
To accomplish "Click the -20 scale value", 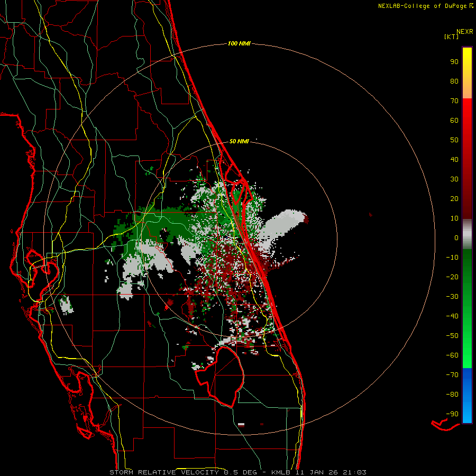I will pyautogui.click(x=452, y=277).
